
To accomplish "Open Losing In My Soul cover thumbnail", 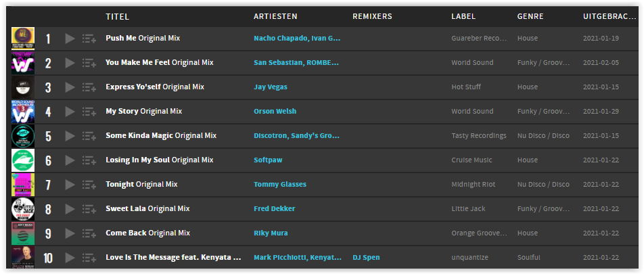I will [x=23, y=160].
